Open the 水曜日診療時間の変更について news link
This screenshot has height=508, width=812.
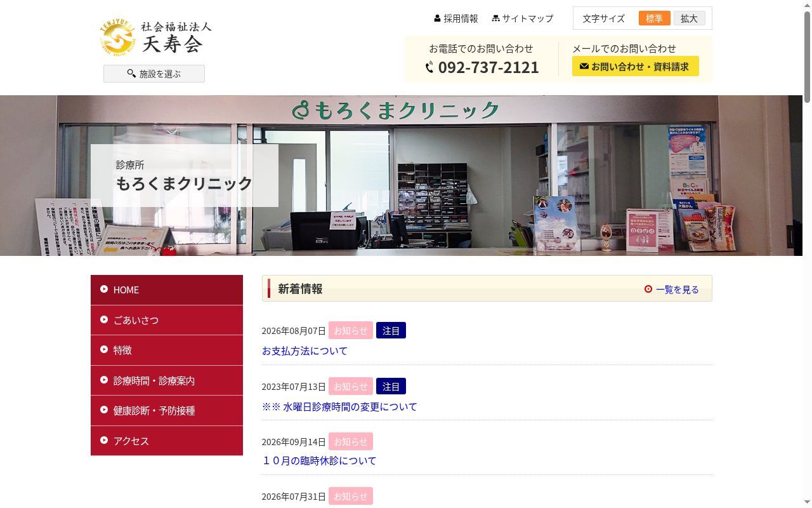click(339, 406)
